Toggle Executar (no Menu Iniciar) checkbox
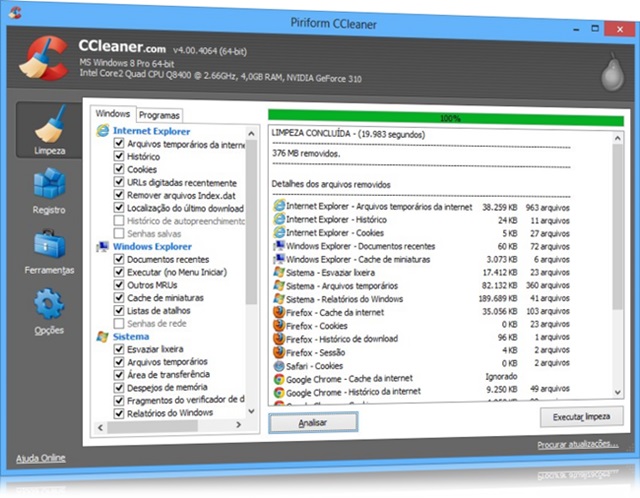The image size is (640, 498). point(119,271)
